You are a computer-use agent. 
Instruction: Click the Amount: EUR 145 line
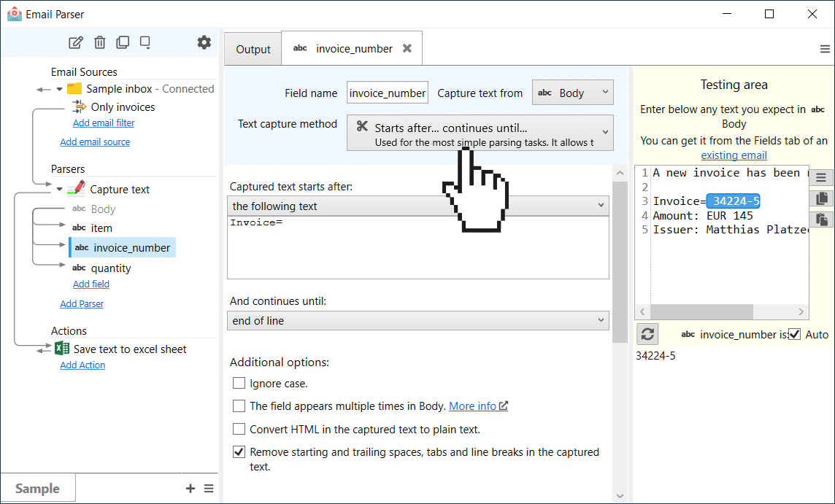[x=703, y=216]
